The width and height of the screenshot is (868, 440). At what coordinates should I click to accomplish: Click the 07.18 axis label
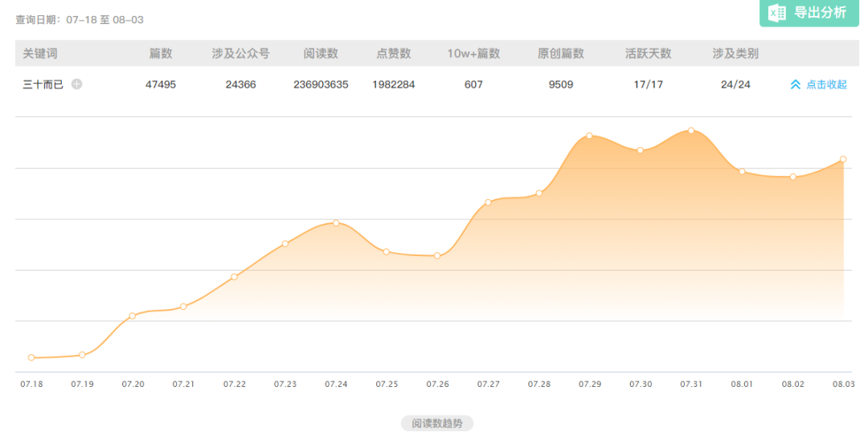coord(31,384)
